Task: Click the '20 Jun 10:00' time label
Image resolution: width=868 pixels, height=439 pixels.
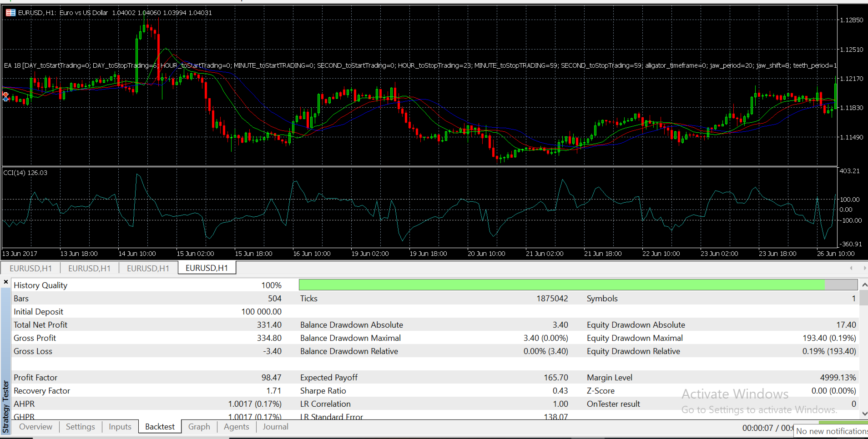Action: pyautogui.click(x=487, y=254)
